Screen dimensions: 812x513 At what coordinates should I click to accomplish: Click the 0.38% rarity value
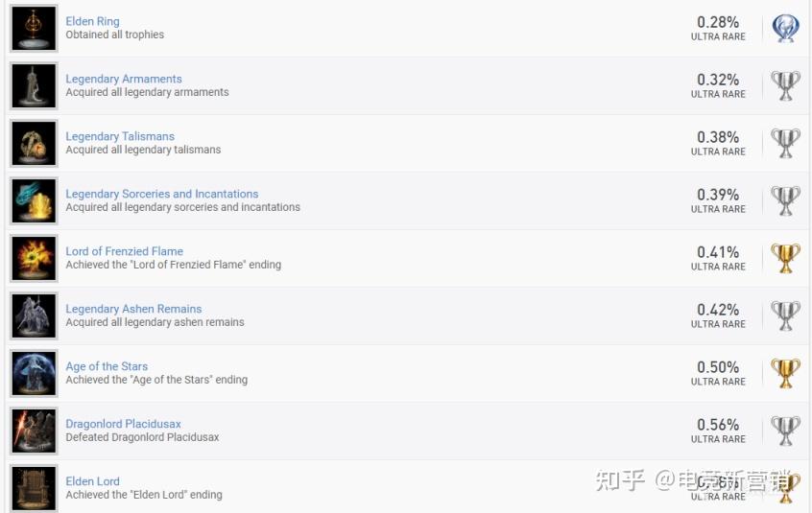(x=718, y=137)
